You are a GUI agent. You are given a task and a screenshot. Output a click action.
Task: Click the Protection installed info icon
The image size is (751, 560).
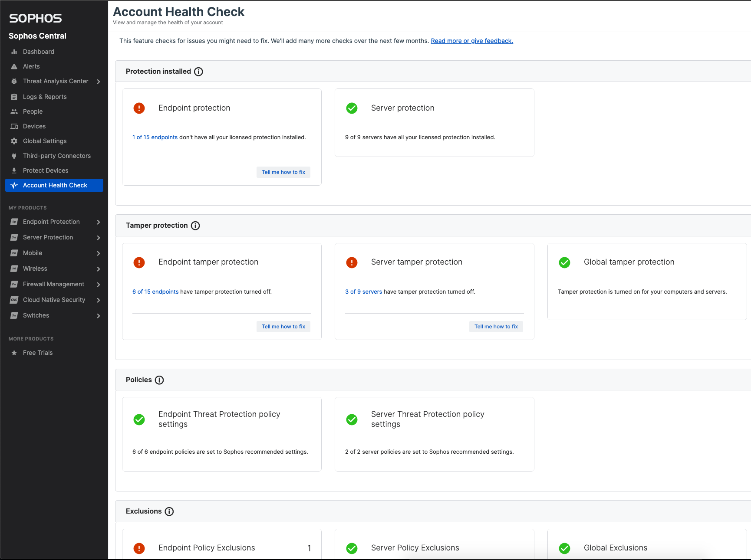198,72
